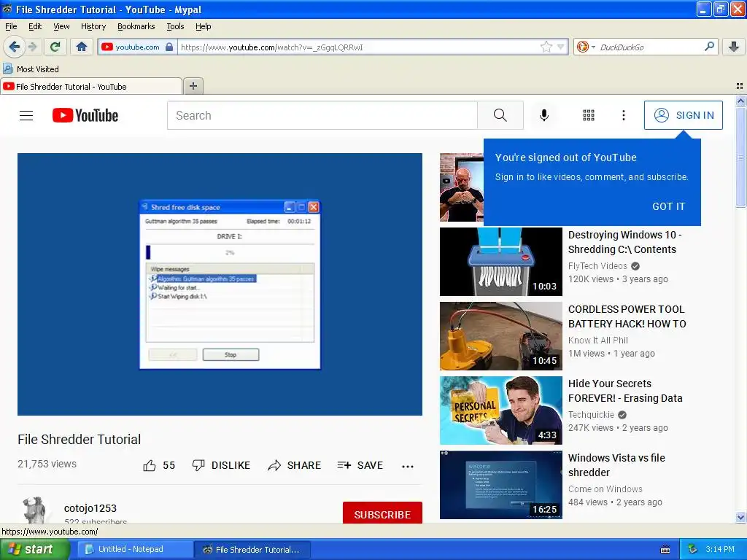Dismiss the popup with GOT IT
The image size is (747, 560).
click(x=668, y=206)
